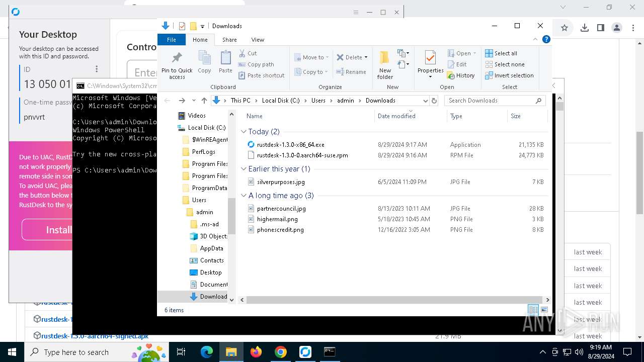644x362 pixels.
Task: Click the Rename ribbon icon
Action: click(x=351, y=72)
